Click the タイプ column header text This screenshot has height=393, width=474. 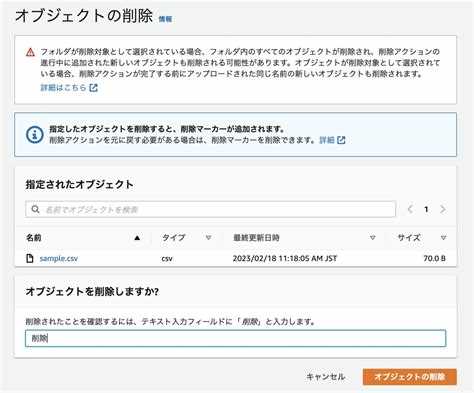(x=173, y=238)
